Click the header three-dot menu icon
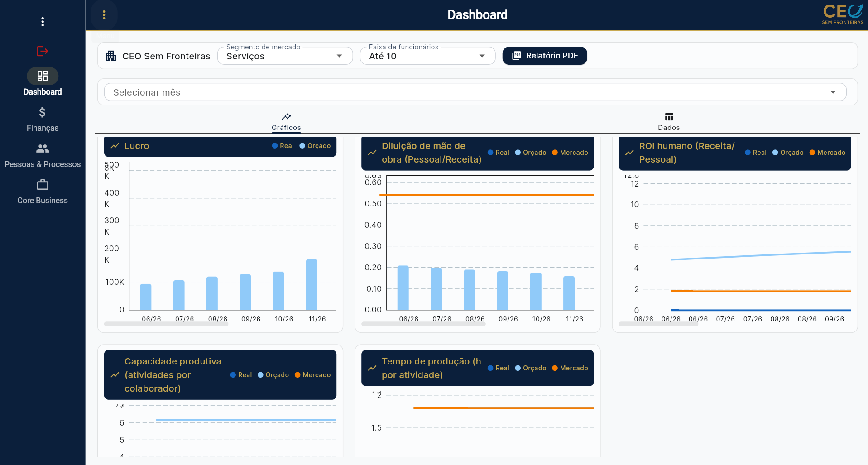The height and width of the screenshot is (465, 868). tap(104, 15)
